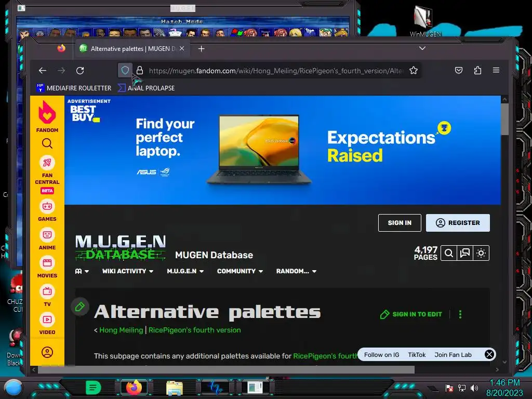This screenshot has height=399, width=532.
Task: Open the wiki search magnifier icon
Action: (x=448, y=253)
